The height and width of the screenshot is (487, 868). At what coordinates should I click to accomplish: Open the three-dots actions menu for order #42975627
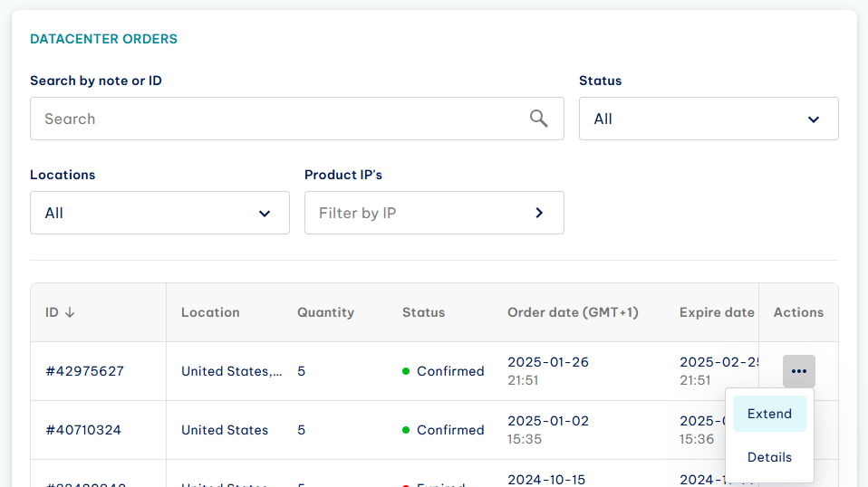(799, 371)
